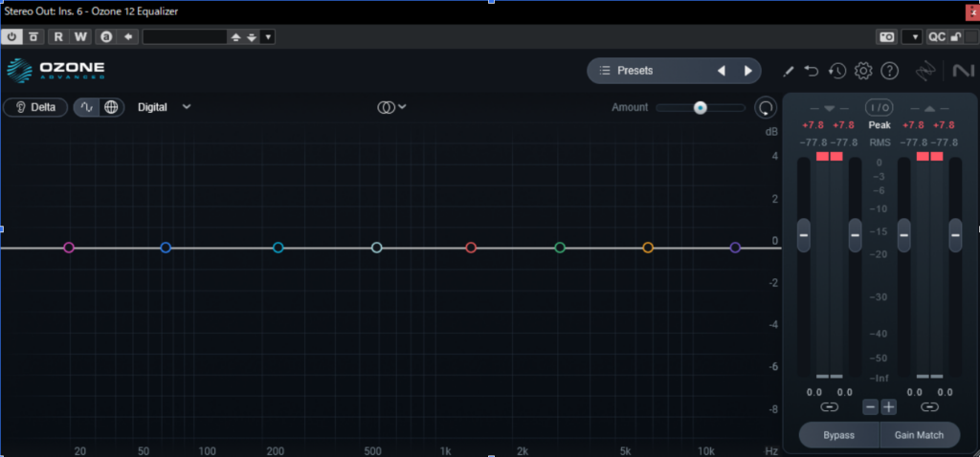
Task: Toggle the input gain link icon
Action: coord(829,407)
